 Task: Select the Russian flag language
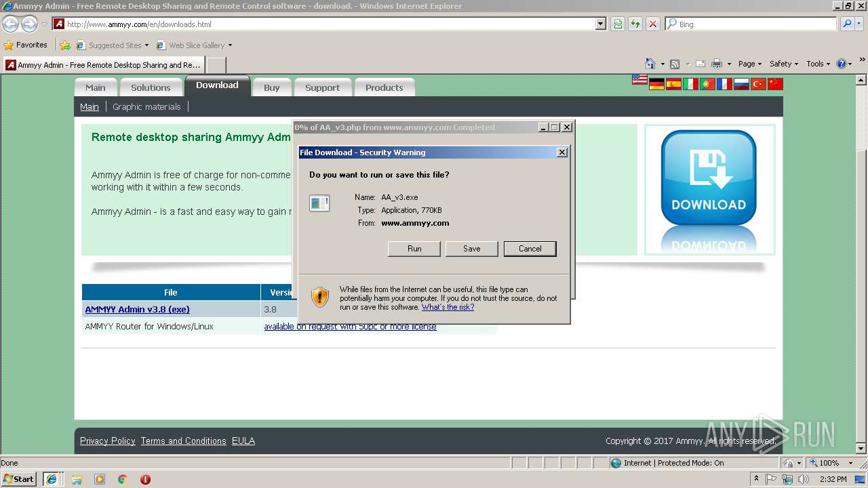(x=741, y=84)
